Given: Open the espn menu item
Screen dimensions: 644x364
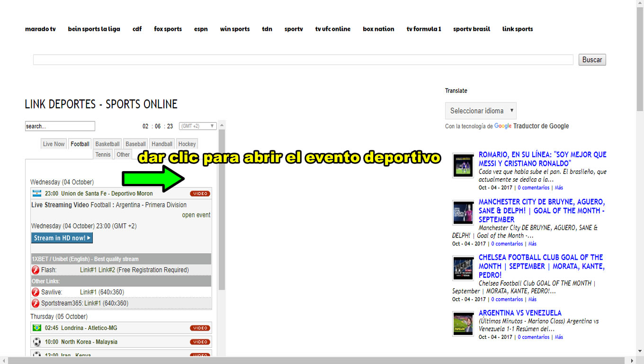Looking at the screenshot, I should click(x=201, y=29).
